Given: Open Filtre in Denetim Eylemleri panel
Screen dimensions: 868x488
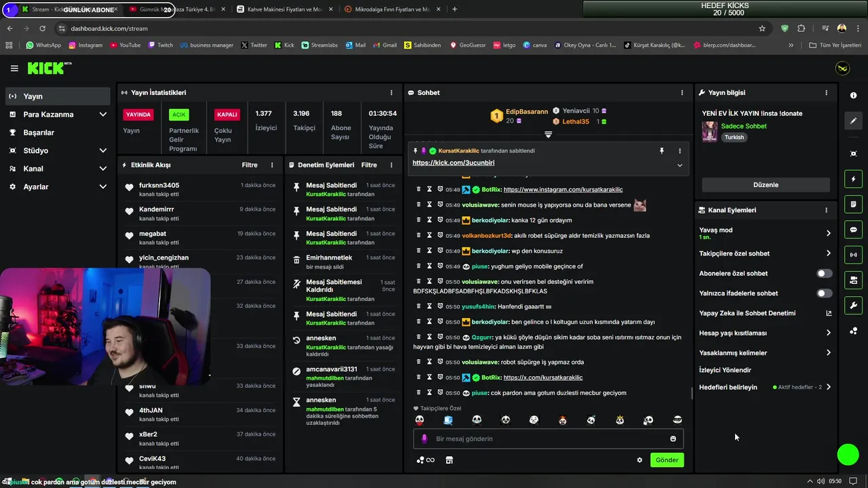Looking at the screenshot, I should [x=369, y=165].
